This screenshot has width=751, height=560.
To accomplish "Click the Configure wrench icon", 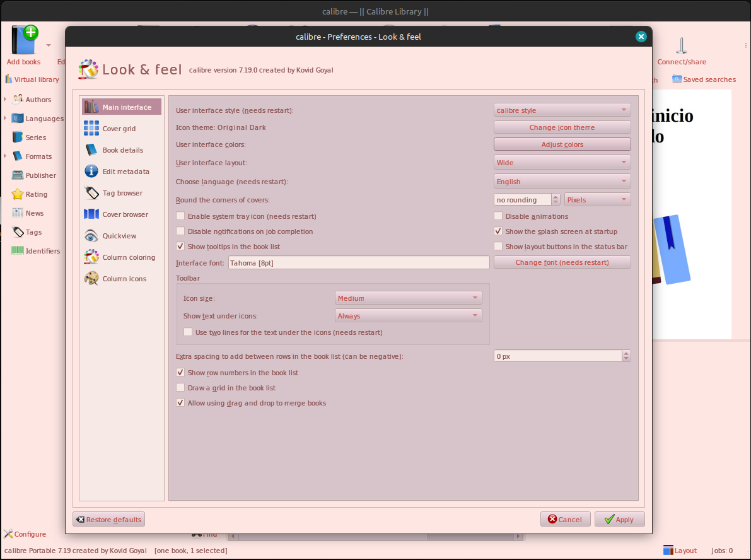I will coord(8,534).
